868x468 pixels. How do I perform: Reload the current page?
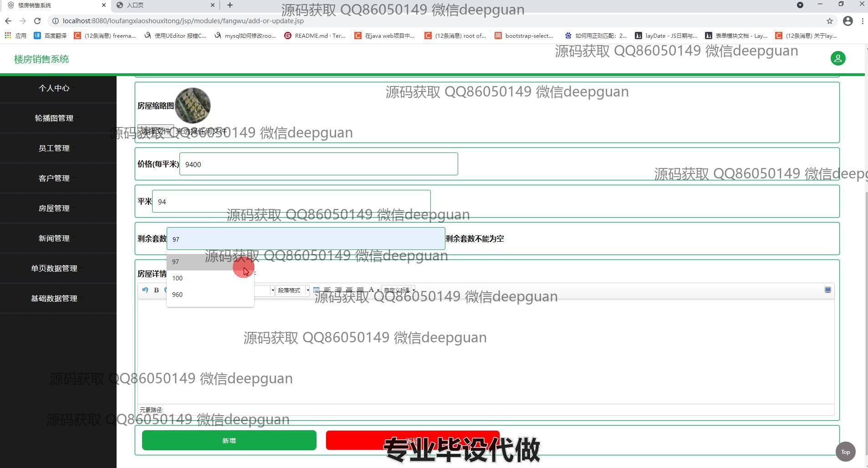coord(37,21)
